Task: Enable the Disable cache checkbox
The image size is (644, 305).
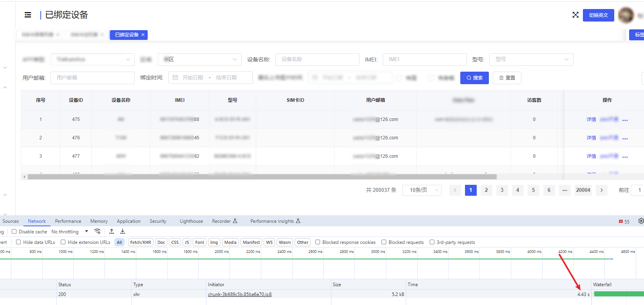Action: [14, 231]
